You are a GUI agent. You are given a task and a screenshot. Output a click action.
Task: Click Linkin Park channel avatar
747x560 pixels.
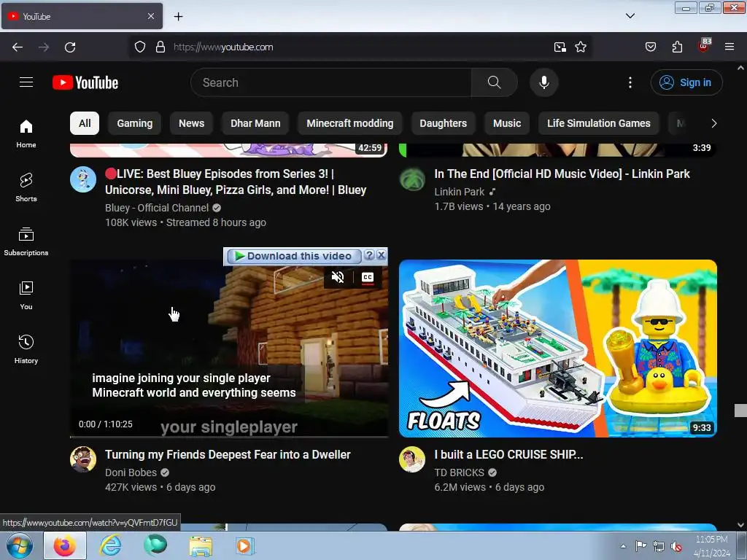[x=412, y=179]
